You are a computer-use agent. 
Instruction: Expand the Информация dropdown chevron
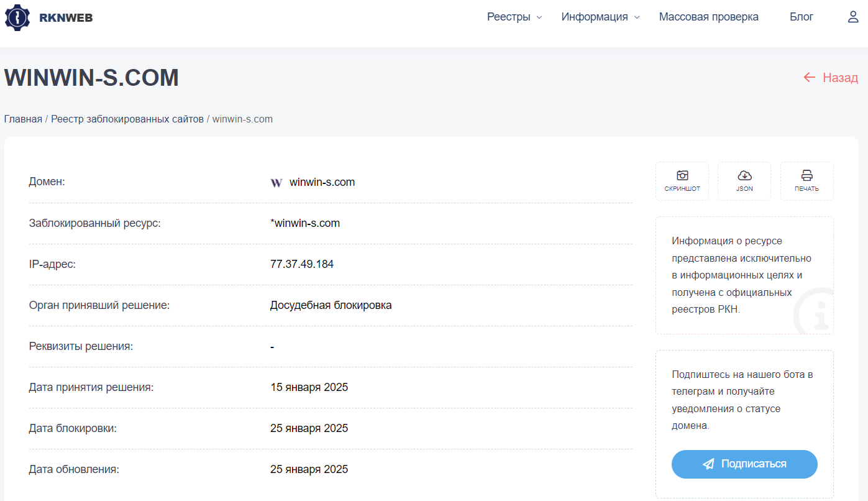pyautogui.click(x=637, y=17)
